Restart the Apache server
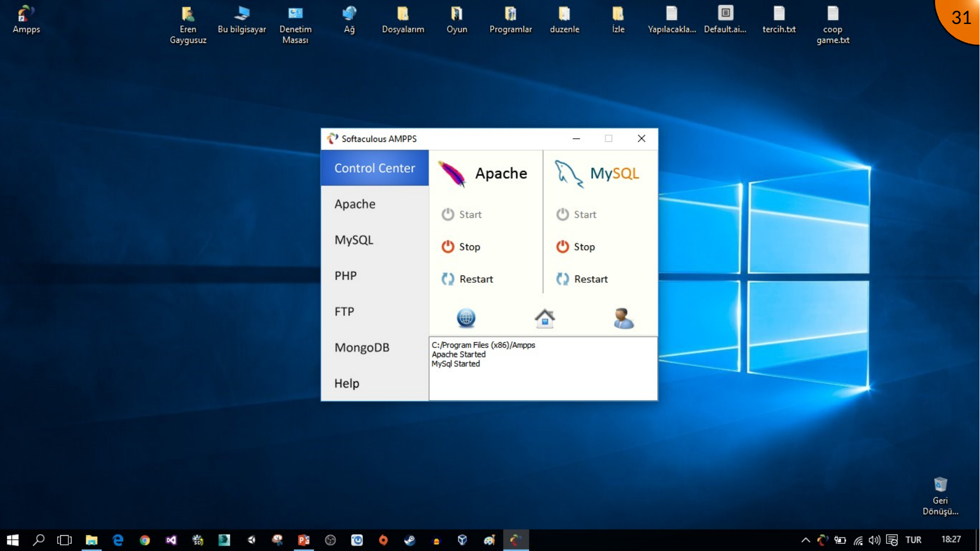This screenshot has height=551, width=980. point(467,279)
